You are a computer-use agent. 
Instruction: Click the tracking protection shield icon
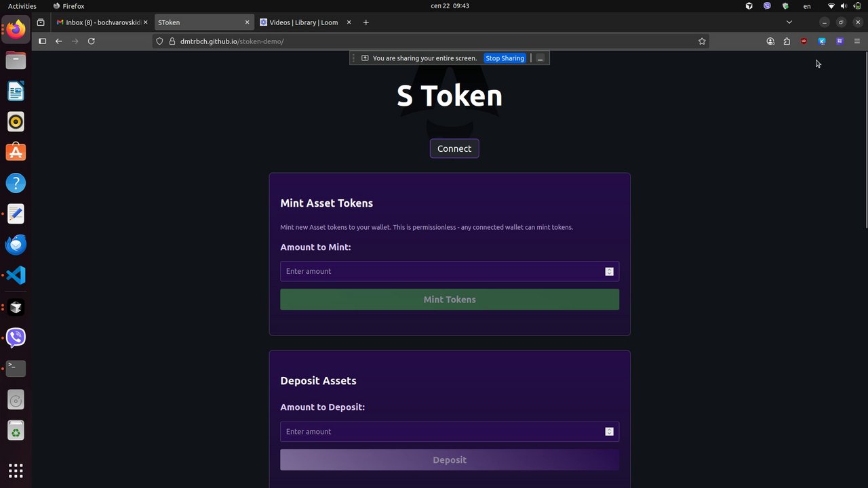pyautogui.click(x=160, y=41)
